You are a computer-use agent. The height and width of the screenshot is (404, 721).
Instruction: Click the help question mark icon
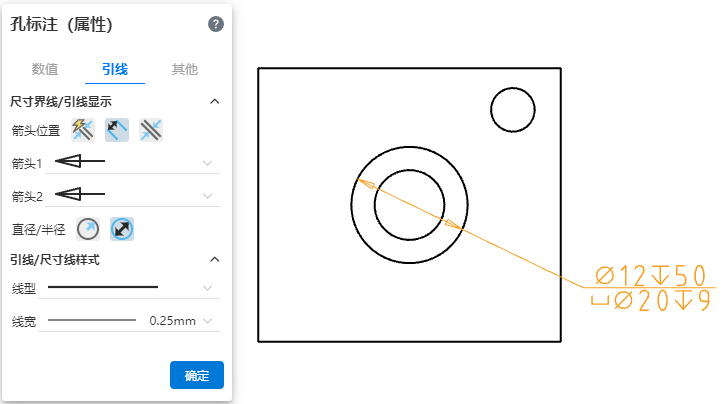pos(215,24)
